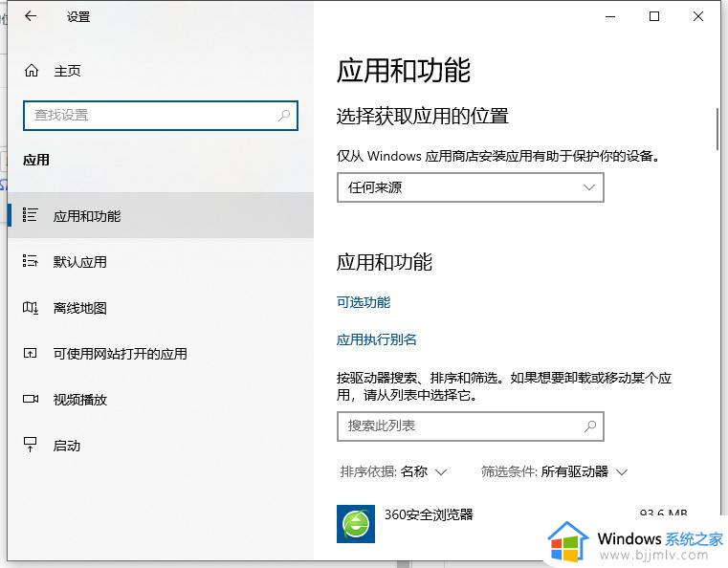Image resolution: width=728 pixels, height=568 pixels.
Task: Select the 离线地图 map icon
Action: [x=31, y=307]
